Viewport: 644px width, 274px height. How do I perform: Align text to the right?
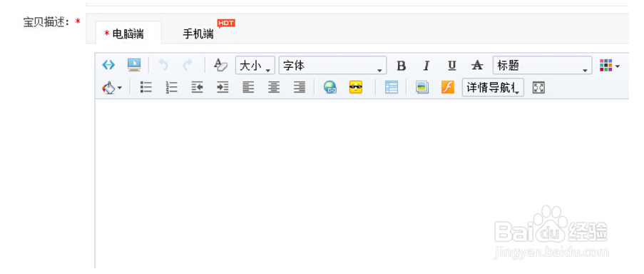point(300,87)
